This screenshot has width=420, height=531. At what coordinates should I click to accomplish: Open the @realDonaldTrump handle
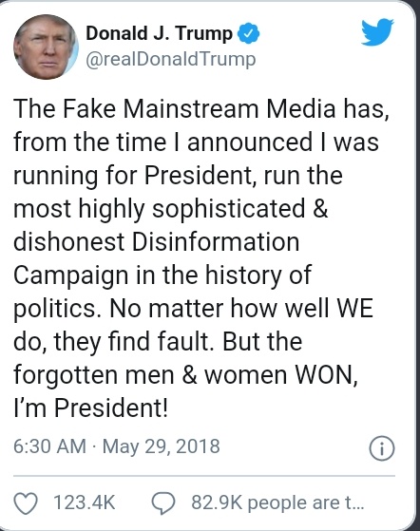pos(171,60)
